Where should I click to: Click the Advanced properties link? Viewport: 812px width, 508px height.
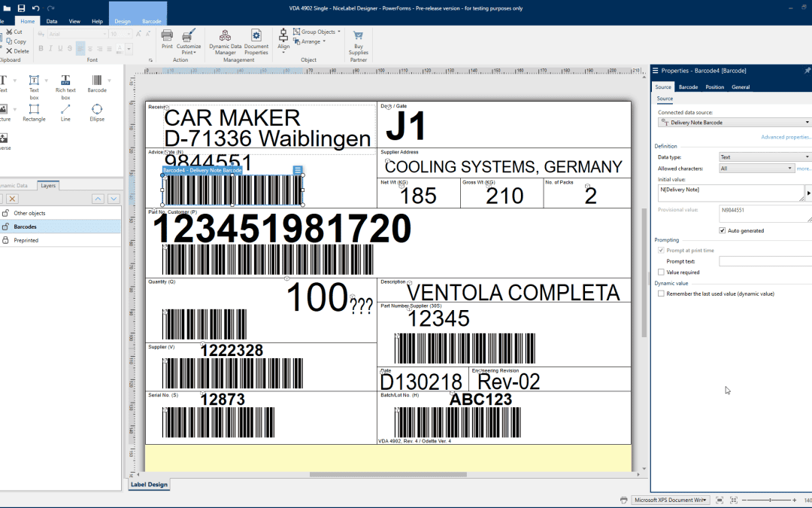point(786,137)
